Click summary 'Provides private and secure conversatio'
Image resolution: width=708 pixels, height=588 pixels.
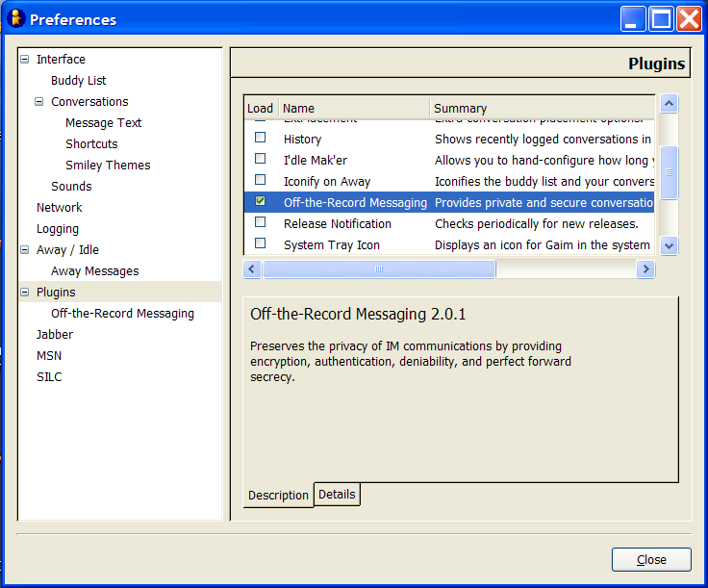tap(544, 203)
